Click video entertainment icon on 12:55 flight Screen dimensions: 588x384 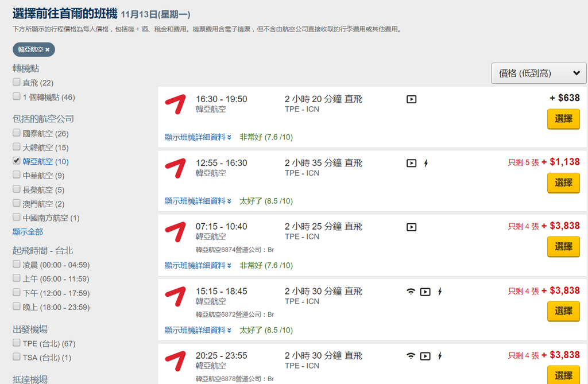coord(411,163)
